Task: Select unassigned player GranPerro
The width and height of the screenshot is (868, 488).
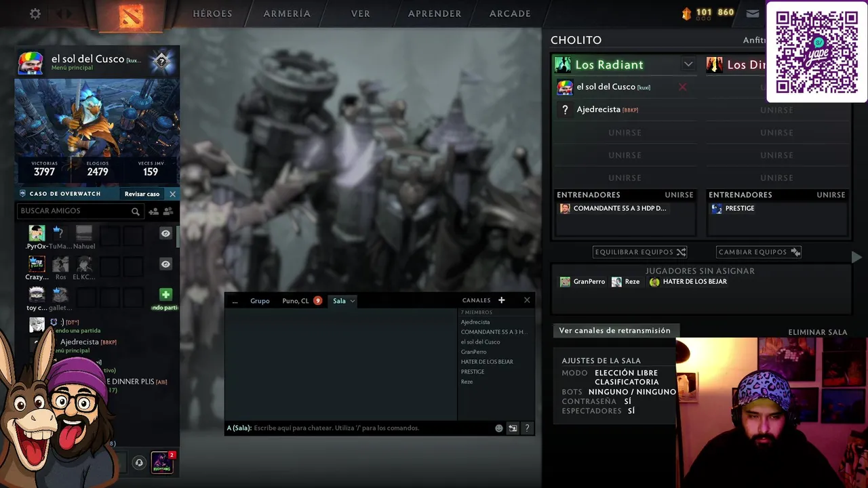Action: [x=583, y=282]
